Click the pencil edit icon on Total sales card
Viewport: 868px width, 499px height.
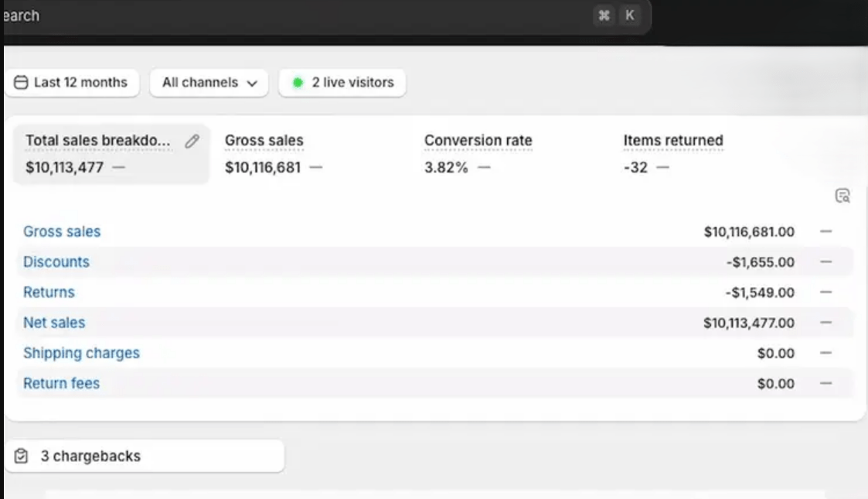192,141
